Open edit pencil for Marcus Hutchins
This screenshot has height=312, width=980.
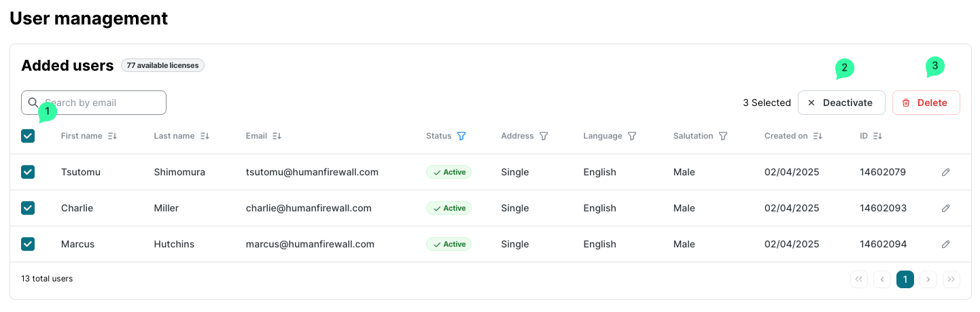pos(945,244)
